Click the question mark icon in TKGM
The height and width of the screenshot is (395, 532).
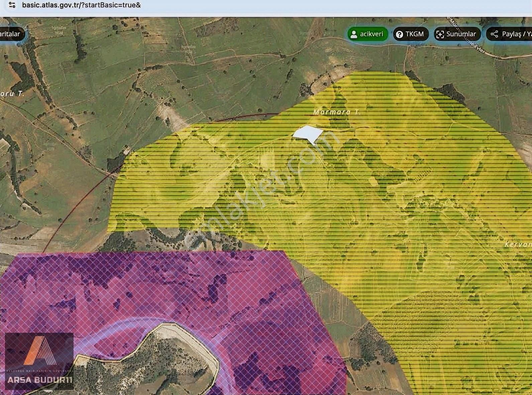399,34
